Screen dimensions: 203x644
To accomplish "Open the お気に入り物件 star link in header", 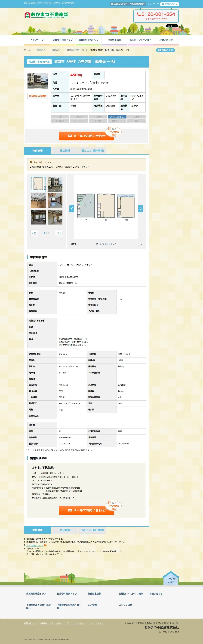I will [119, 4].
